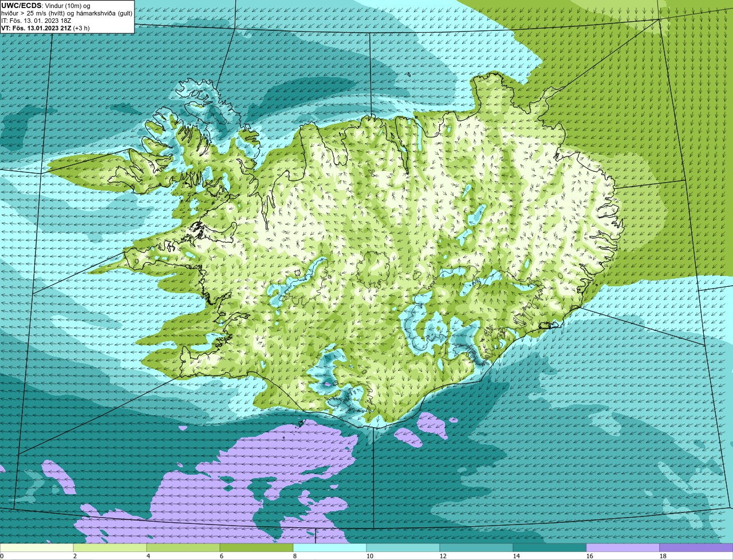733x560 pixels.
Task: Select the 'hviður > 25 m/s (hvítt)' legend line
Action: [66, 13]
